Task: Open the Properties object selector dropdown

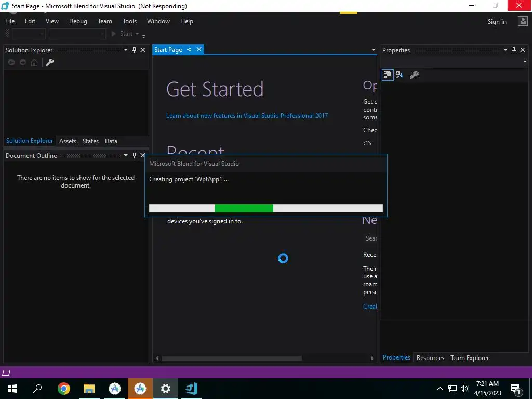Action: coord(525,62)
